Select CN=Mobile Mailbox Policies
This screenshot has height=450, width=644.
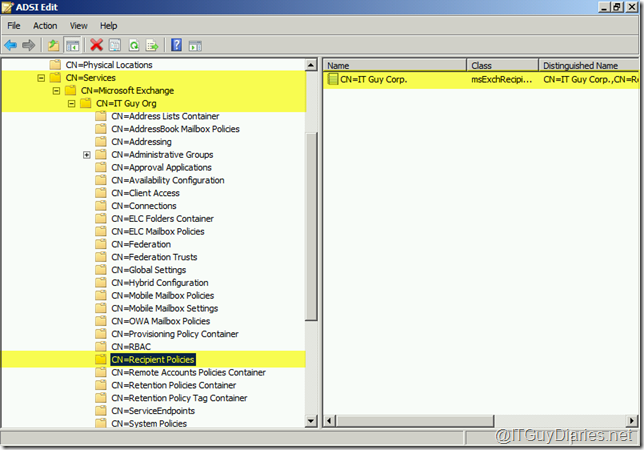pos(163,295)
